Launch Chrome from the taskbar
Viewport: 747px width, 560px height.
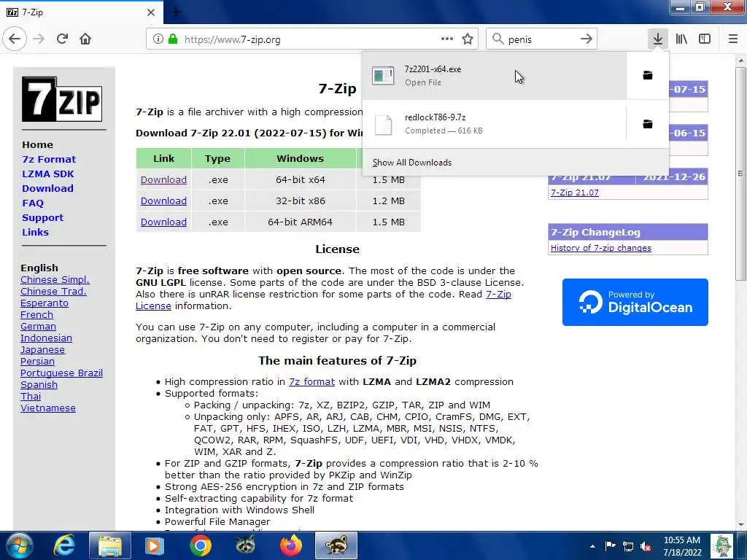click(201, 545)
